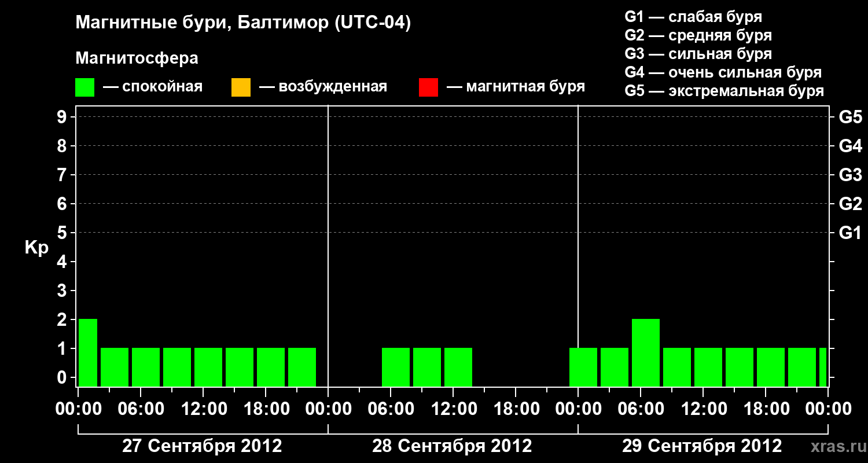Click the green bar over 12:00 on 29 September

click(x=708, y=367)
